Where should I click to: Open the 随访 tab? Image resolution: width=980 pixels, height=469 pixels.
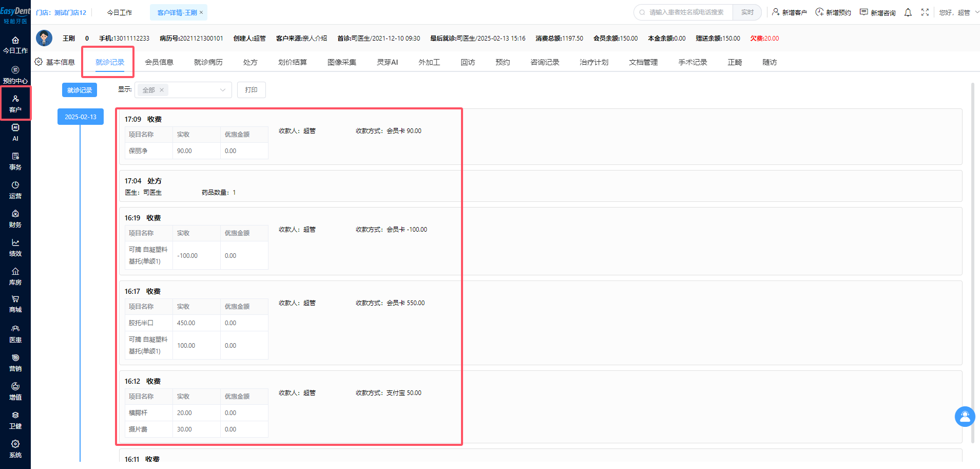(x=770, y=62)
